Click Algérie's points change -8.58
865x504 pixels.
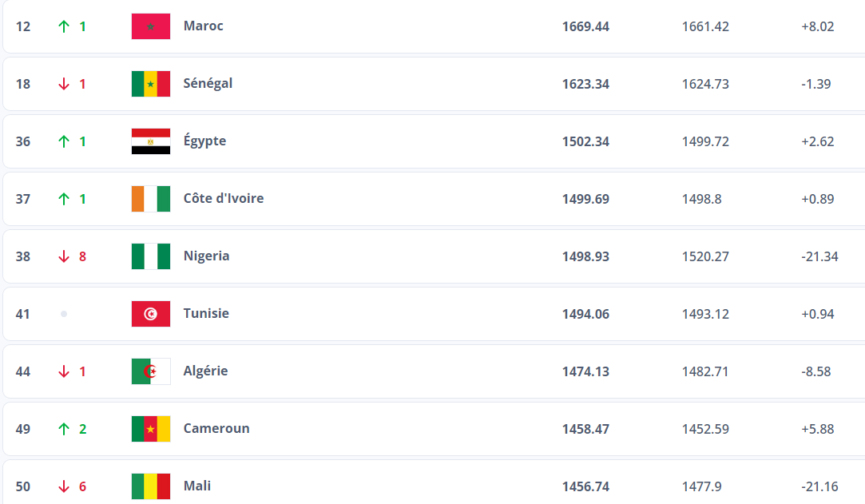(817, 371)
